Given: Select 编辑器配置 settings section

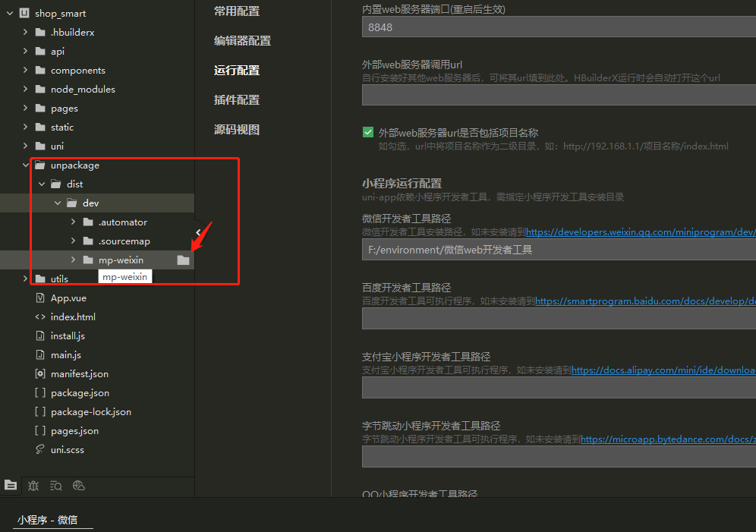Looking at the screenshot, I should 242,41.
